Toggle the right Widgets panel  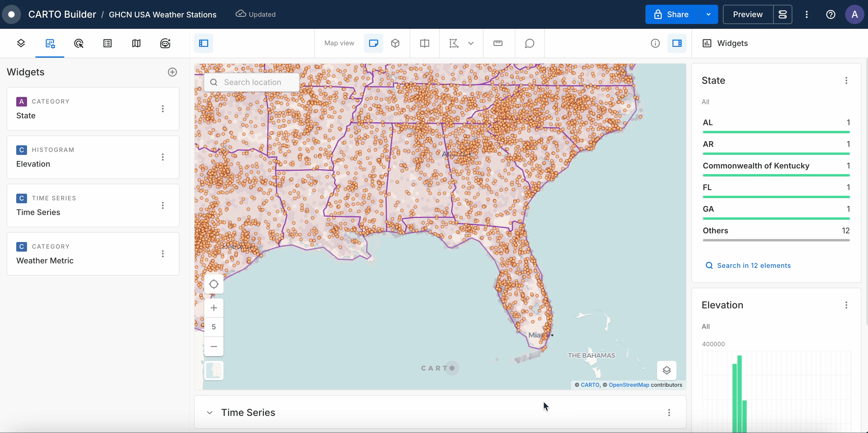[677, 43]
